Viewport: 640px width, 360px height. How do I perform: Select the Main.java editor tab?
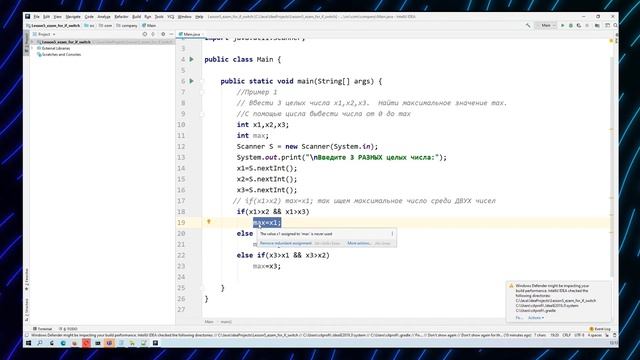click(190, 34)
